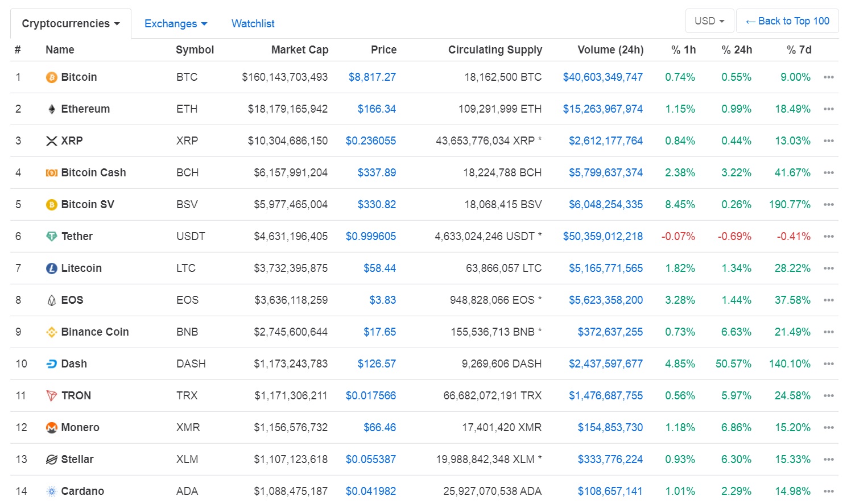Sort by % 7d column header
This screenshot has height=504, width=851.
tap(799, 50)
